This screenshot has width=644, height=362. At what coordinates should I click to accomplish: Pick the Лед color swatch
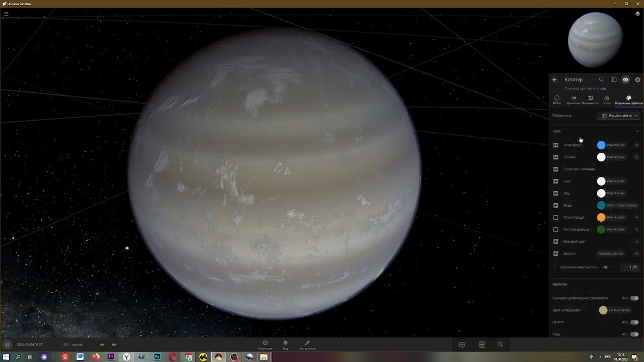pos(601,193)
